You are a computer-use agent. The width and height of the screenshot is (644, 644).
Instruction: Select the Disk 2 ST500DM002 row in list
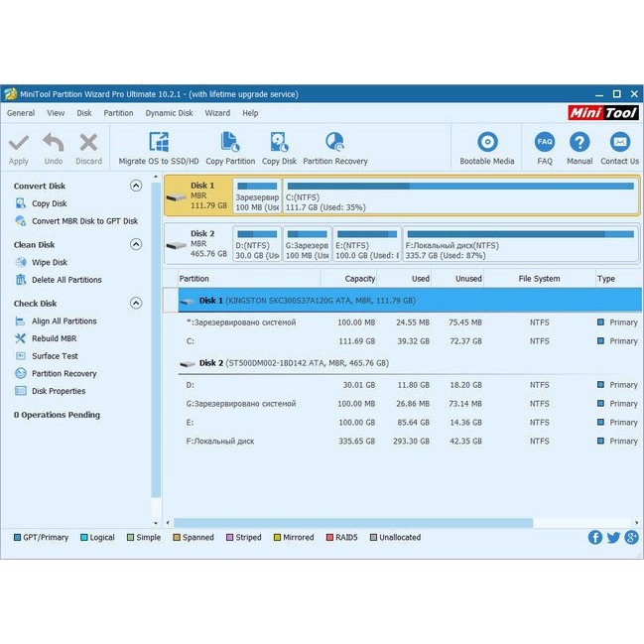click(x=410, y=363)
